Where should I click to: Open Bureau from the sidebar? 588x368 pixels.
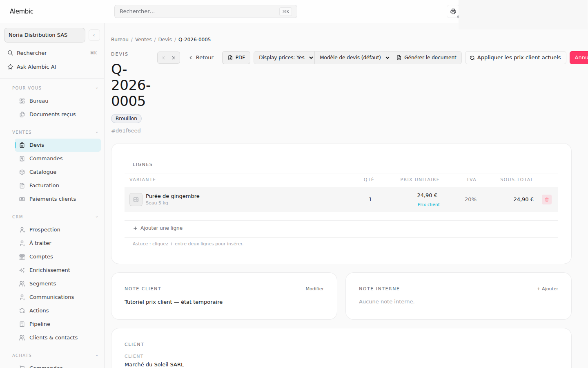click(58, 101)
